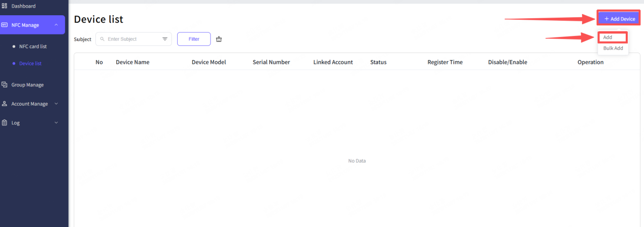Click into the Enter Subject search field
The width and height of the screenshot is (644, 227).
coord(132,39)
